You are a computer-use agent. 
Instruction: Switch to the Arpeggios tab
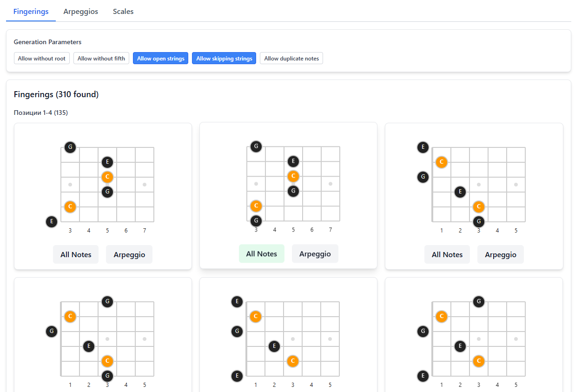coord(80,12)
